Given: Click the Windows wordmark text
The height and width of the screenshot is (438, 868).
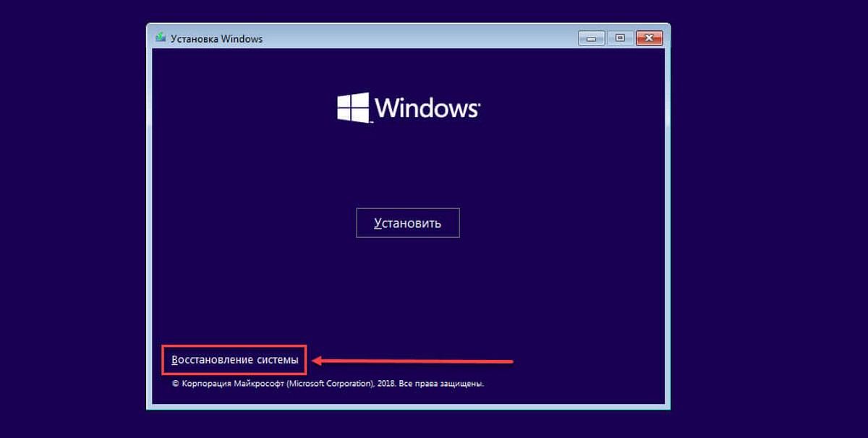Looking at the screenshot, I should click(427, 108).
